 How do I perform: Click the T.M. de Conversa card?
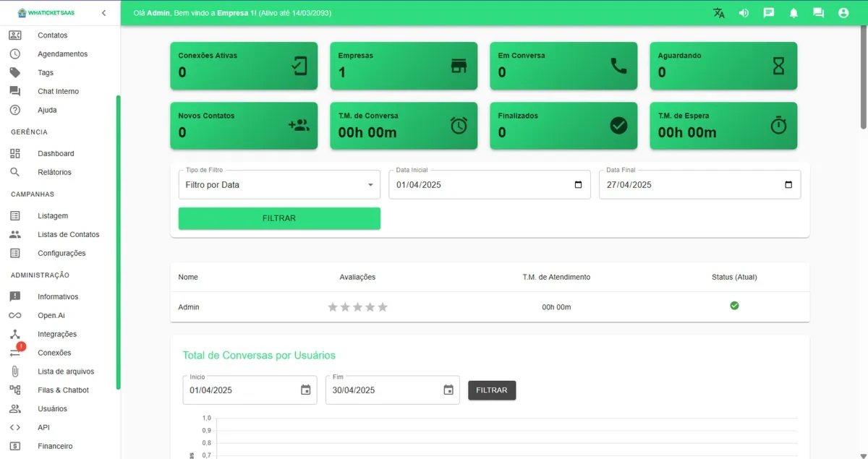pos(404,126)
